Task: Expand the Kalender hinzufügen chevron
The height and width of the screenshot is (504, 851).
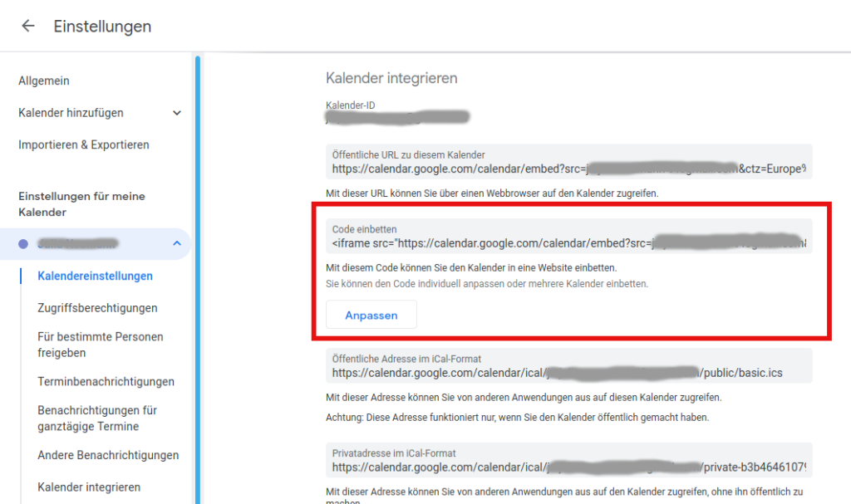Action: tap(176, 113)
